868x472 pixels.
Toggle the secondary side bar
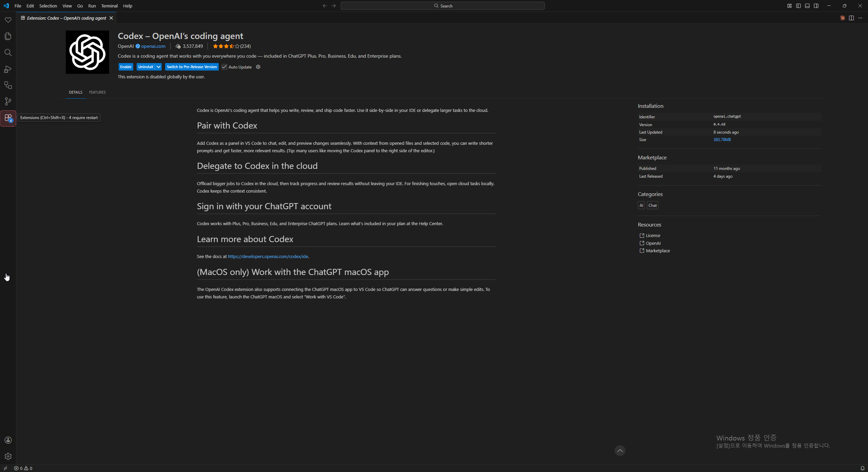816,6
